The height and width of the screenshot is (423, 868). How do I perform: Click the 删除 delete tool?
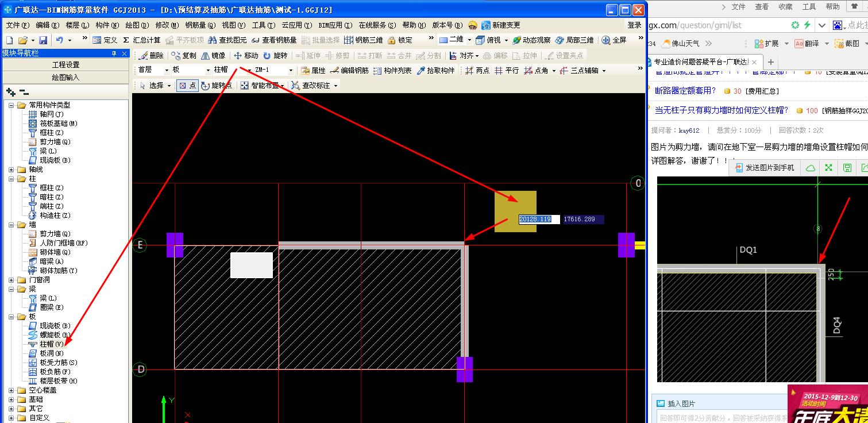pos(152,56)
